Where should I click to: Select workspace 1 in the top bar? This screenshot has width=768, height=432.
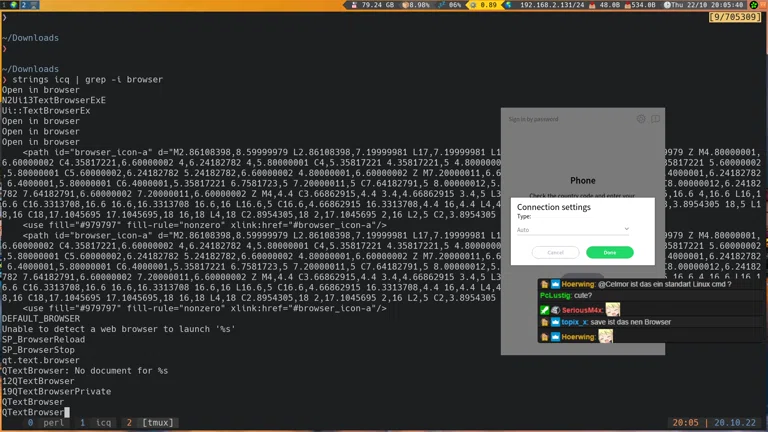4,5
